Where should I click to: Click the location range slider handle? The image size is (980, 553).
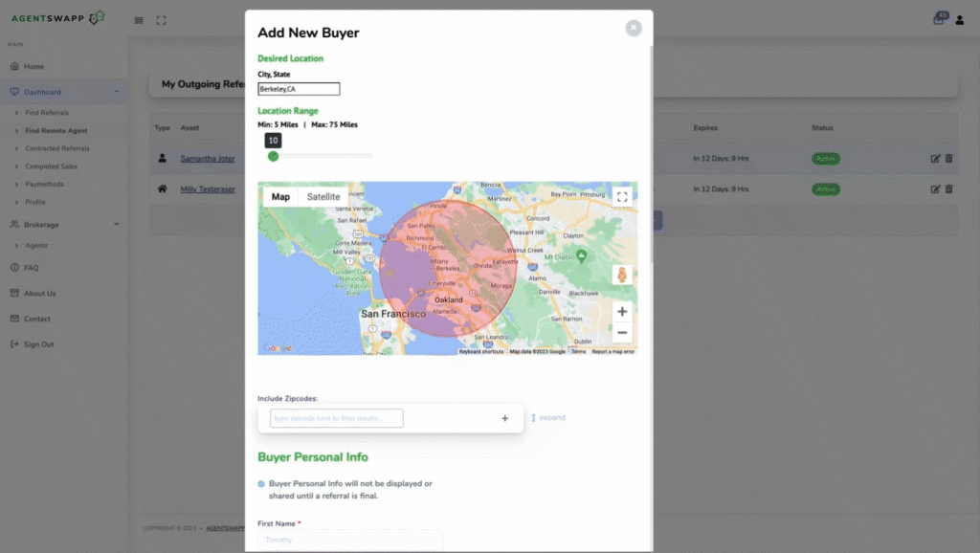pos(273,156)
